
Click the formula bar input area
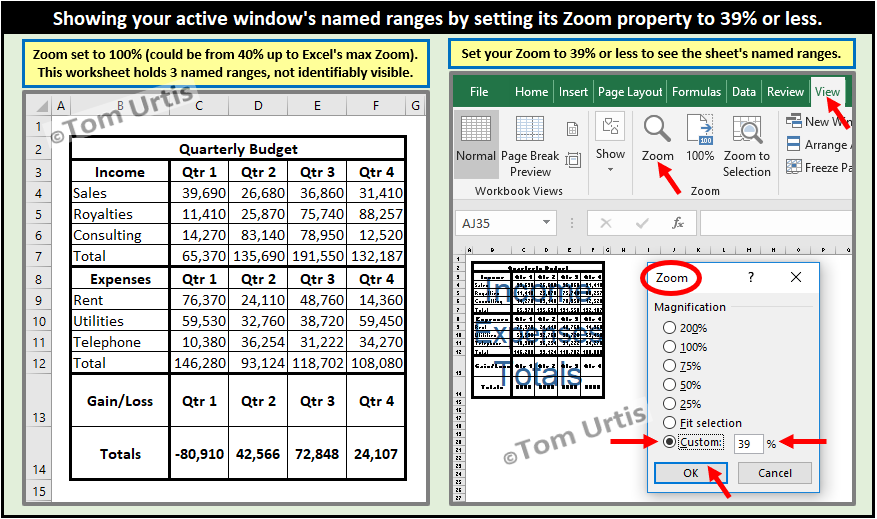coord(776,223)
